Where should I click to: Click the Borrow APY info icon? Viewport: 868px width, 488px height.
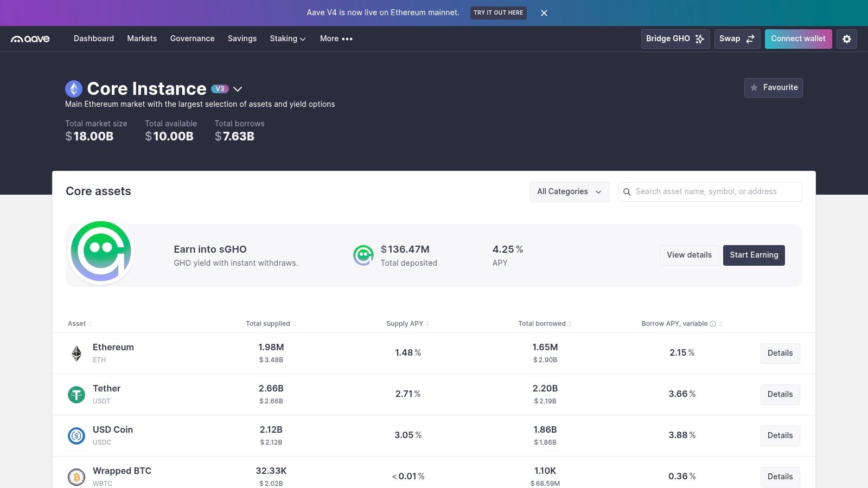tap(713, 324)
